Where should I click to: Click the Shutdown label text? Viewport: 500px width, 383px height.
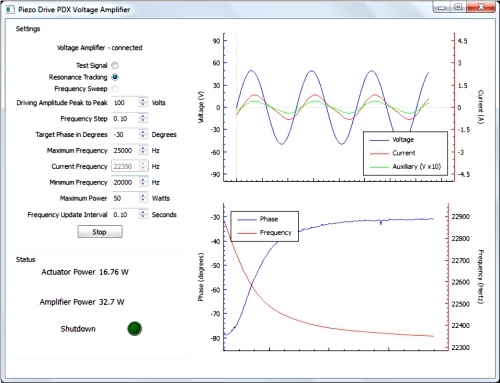78,329
